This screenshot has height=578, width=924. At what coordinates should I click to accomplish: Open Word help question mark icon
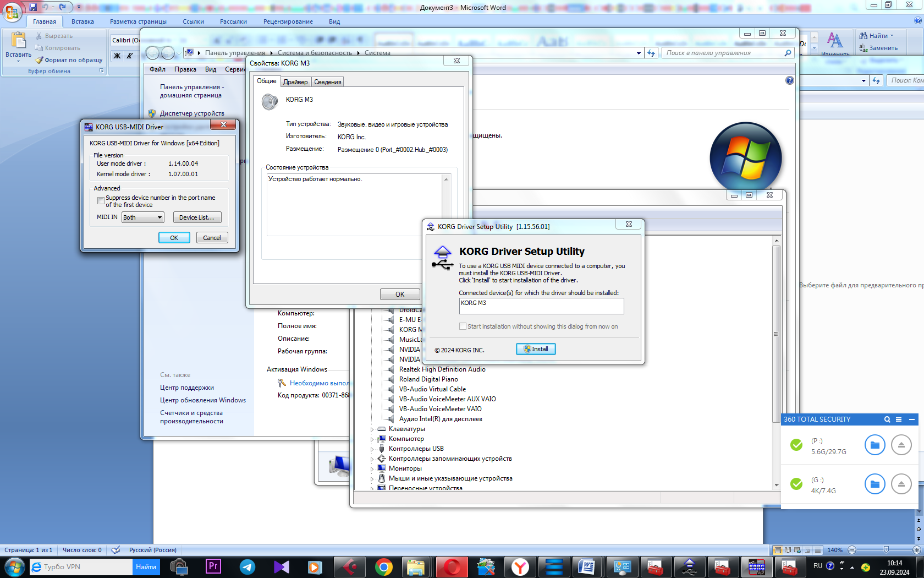tap(917, 21)
